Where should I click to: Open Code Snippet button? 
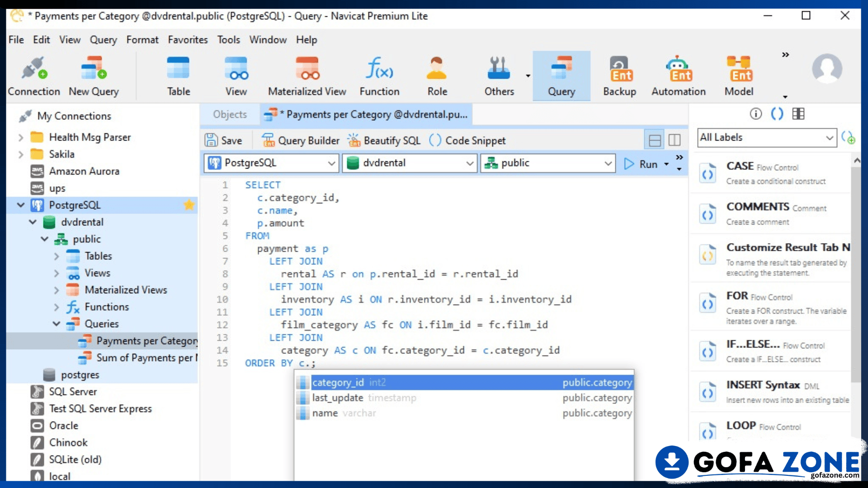[x=467, y=141]
